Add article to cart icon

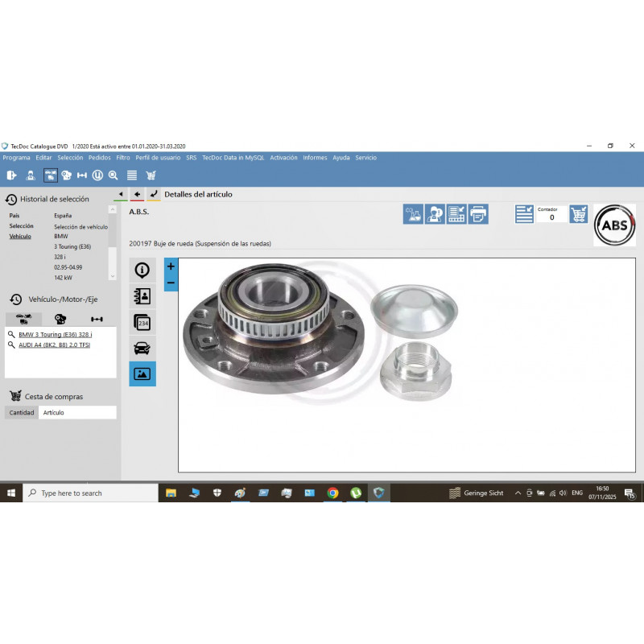(578, 213)
